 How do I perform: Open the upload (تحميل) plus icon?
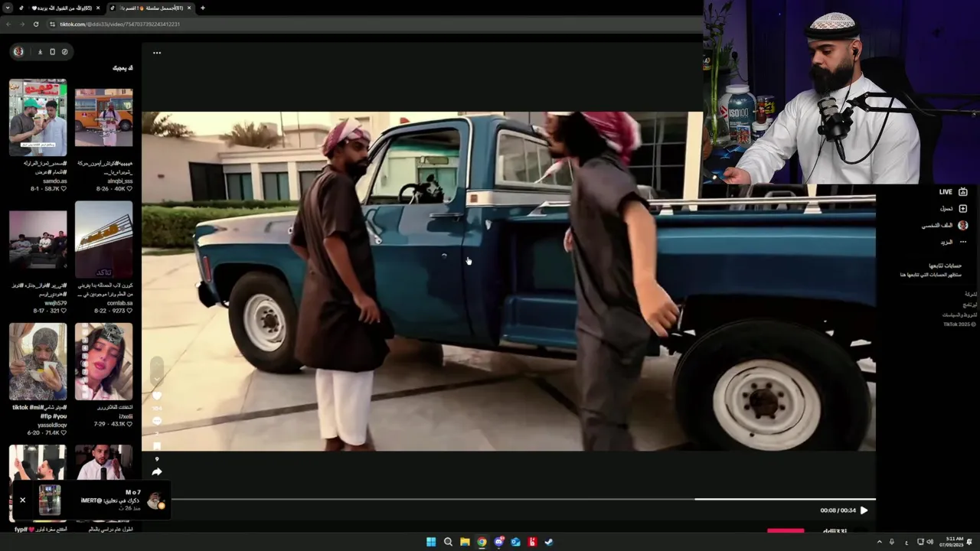coord(963,208)
